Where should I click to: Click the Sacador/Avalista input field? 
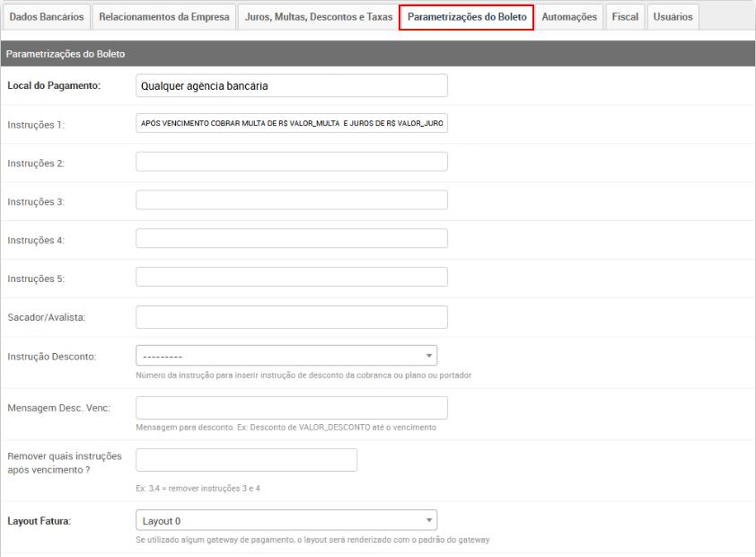(x=292, y=317)
